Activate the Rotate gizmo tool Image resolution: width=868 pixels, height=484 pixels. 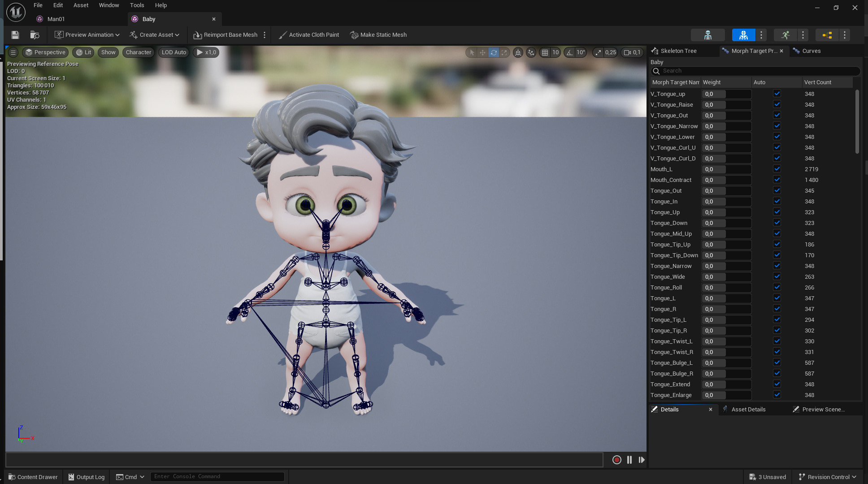coord(494,52)
